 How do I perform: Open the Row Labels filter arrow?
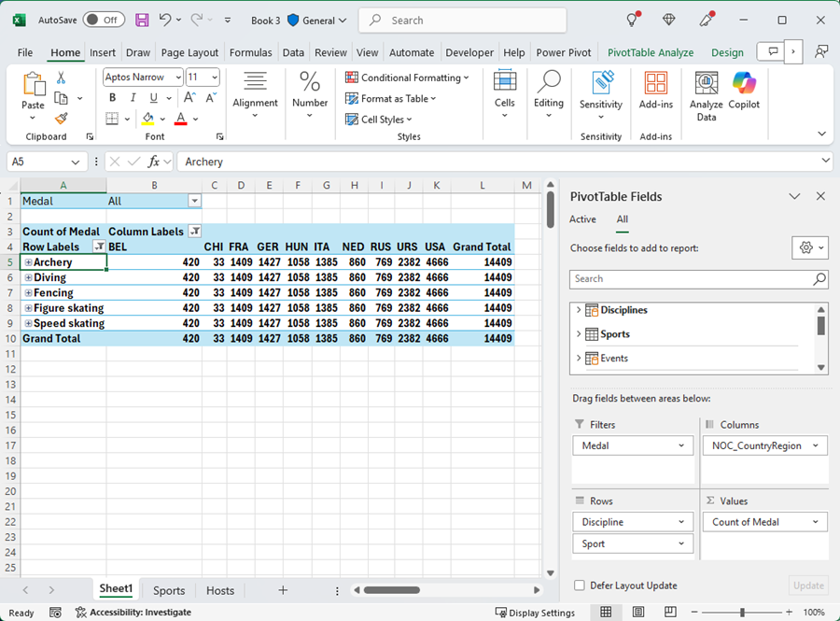(x=99, y=247)
